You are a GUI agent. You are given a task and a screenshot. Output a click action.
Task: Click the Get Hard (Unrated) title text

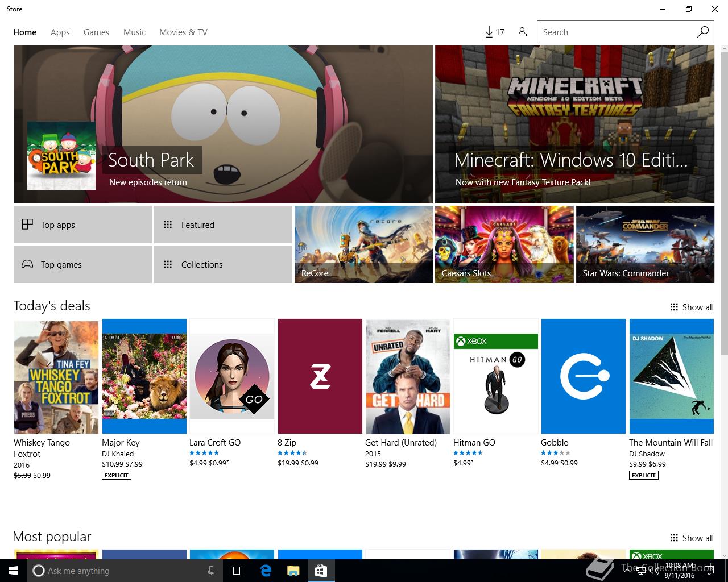coord(401,443)
